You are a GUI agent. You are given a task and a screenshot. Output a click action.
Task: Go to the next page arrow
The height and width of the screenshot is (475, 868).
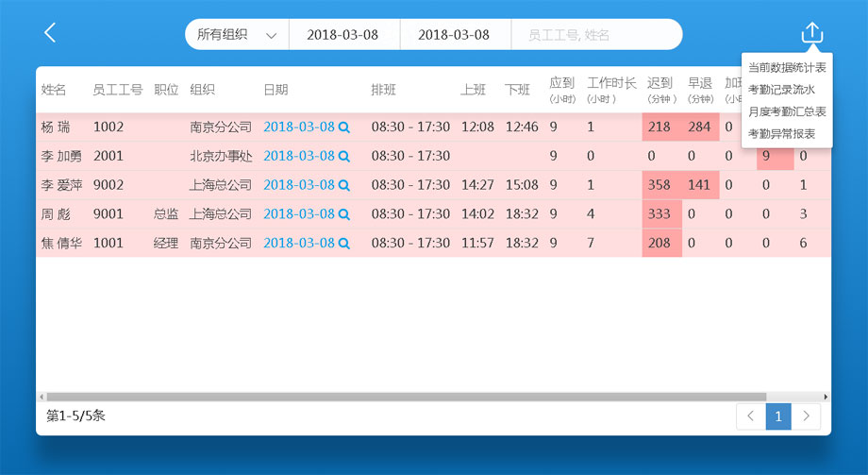pyautogui.click(x=806, y=416)
